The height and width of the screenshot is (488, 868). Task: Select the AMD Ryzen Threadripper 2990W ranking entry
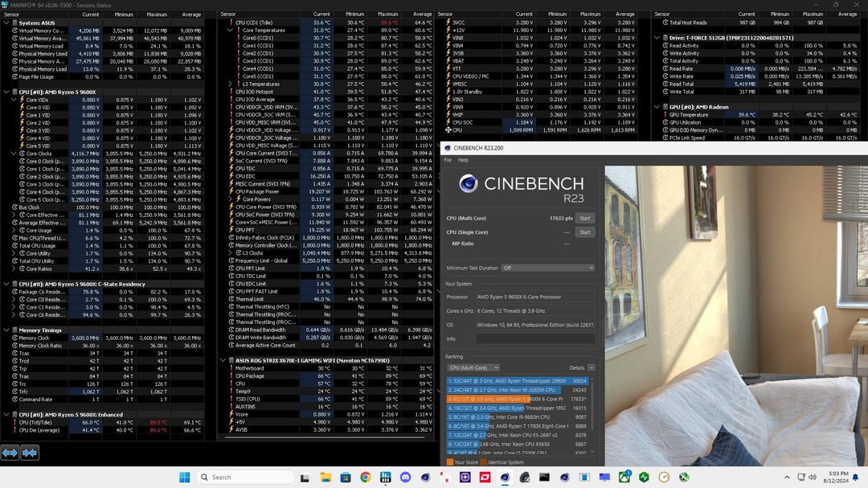[x=518, y=381]
